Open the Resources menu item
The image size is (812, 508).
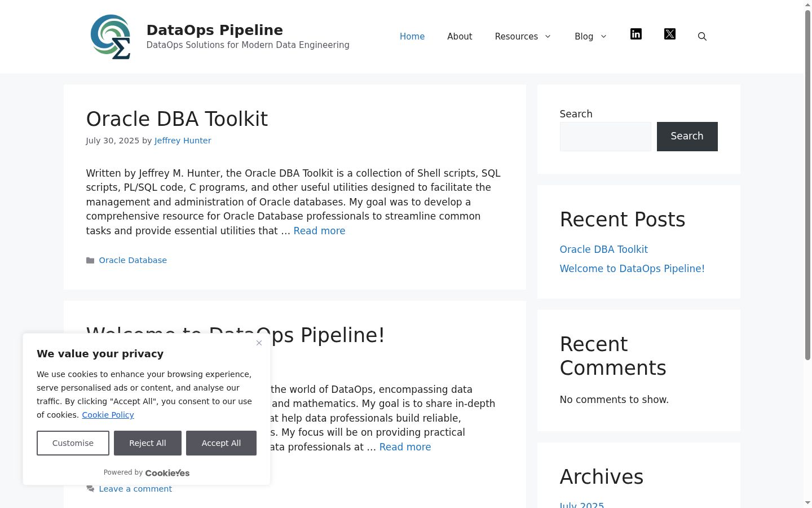[x=517, y=37]
